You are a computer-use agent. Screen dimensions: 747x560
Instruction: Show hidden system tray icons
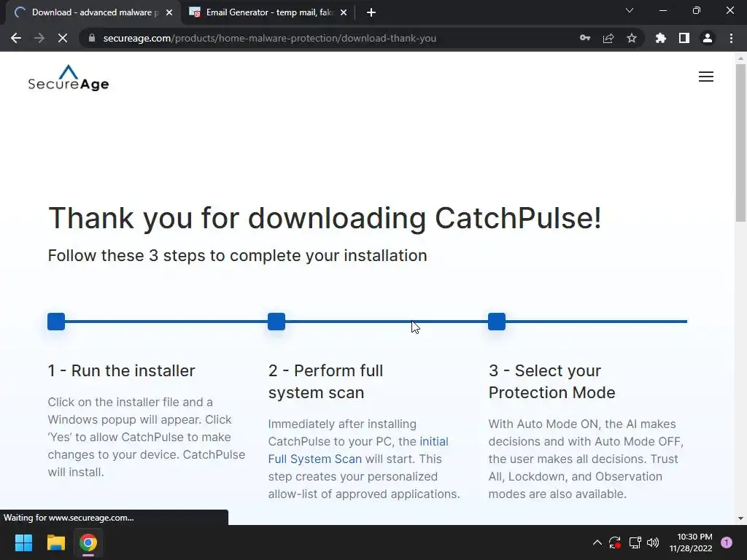[597, 542]
